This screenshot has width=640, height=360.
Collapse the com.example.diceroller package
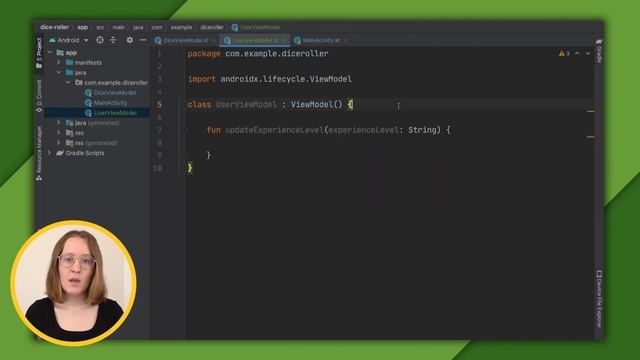pyautogui.click(x=68, y=82)
